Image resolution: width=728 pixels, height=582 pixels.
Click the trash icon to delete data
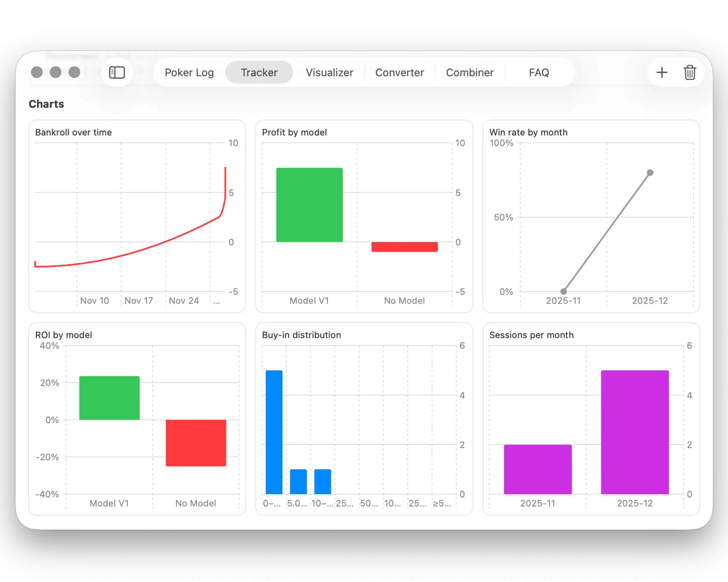point(690,72)
